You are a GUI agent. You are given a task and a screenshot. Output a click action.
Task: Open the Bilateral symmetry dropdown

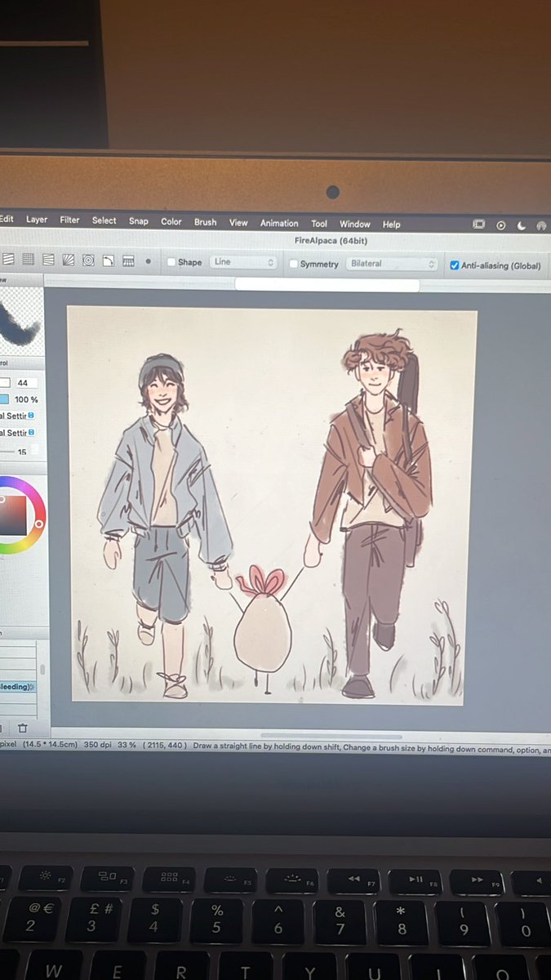[x=393, y=264]
